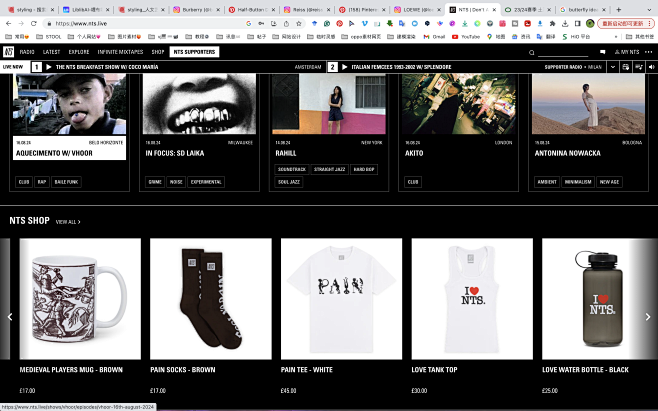Bookmark this page with the star icon

point(299,24)
